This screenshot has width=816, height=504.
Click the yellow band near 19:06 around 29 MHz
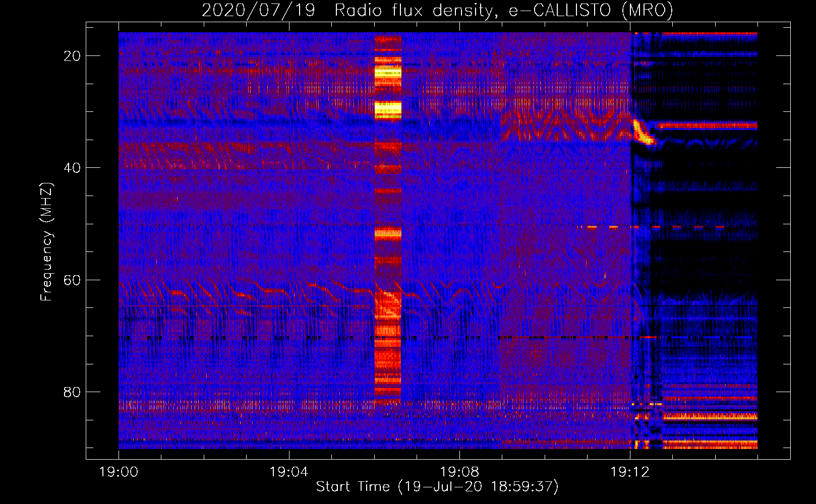point(388,109)
